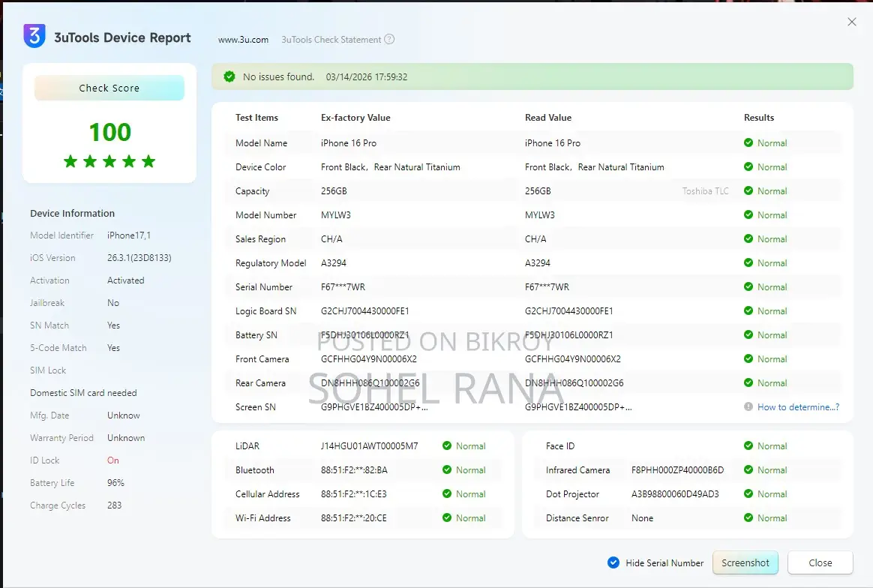
Task: Click the green check icon in LiDAR row
Action: point(446,445)
